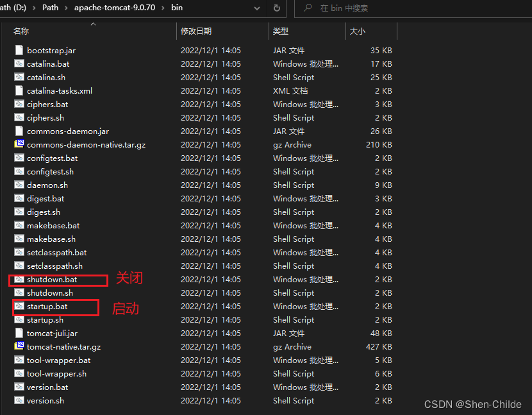Click the tool-wrapper.sh script icon
The height and width of the screenshot is (415, 532).
[19, 373]
